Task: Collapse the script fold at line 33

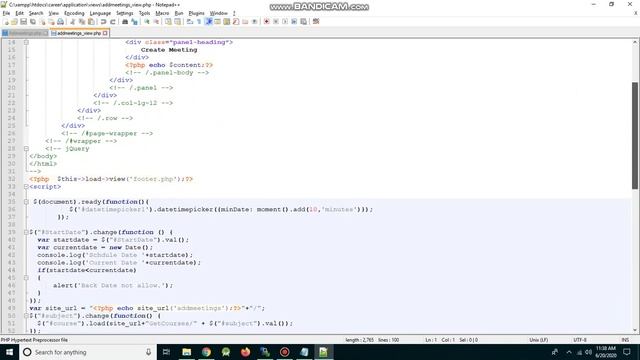Action: coord(26,187)
